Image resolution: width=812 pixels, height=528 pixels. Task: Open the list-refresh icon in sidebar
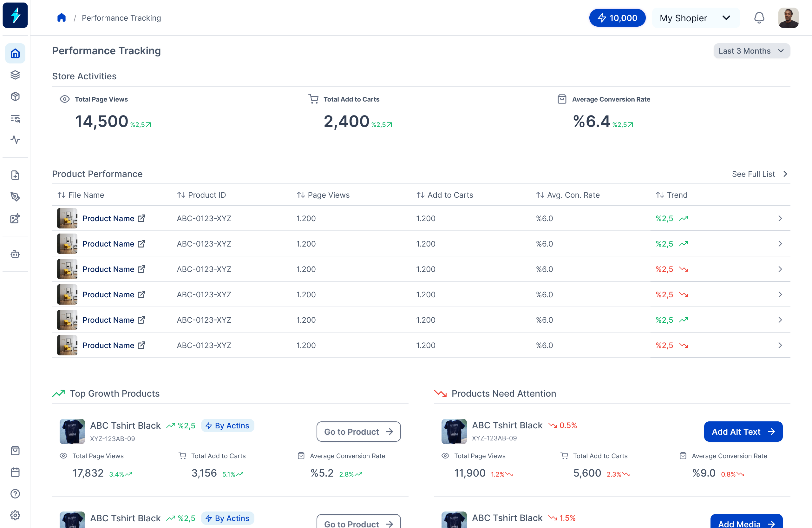15,118
